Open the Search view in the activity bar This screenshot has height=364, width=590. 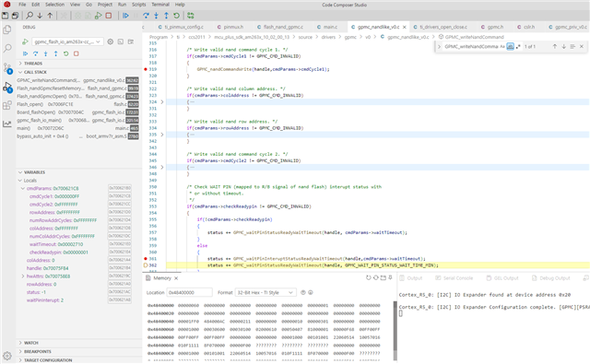click(x=7, y=49)
